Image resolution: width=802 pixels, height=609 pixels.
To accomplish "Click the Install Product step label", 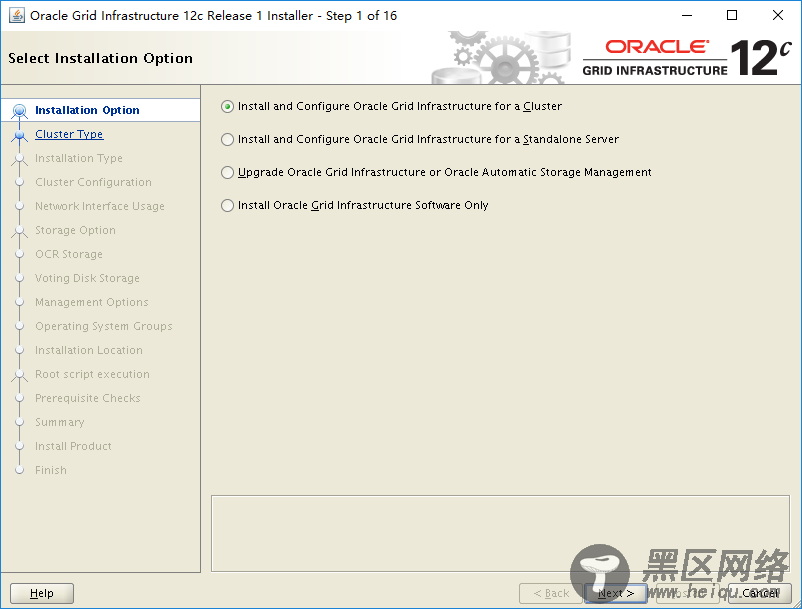I will [73, 446].
